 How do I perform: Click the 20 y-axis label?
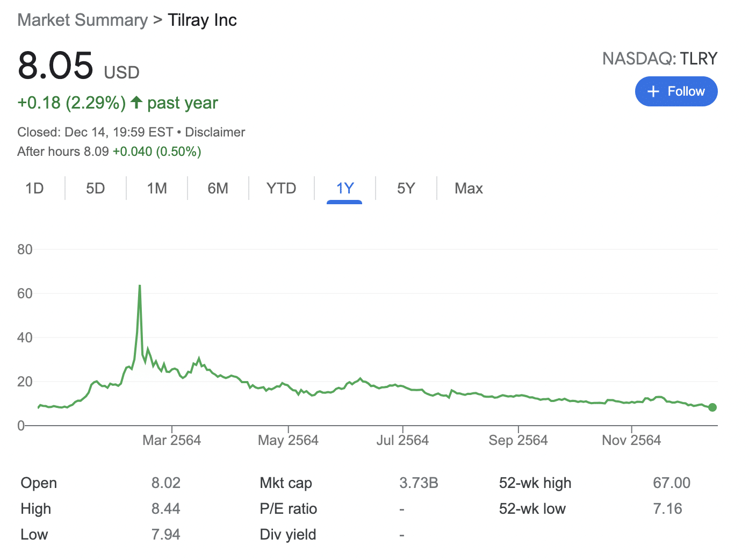(x=25, y=382)
